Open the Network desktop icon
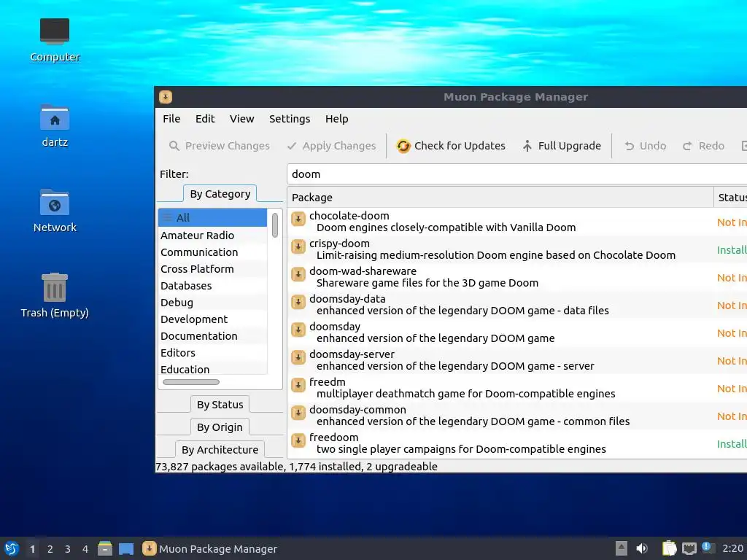747x560 pixels. [54, 203]
